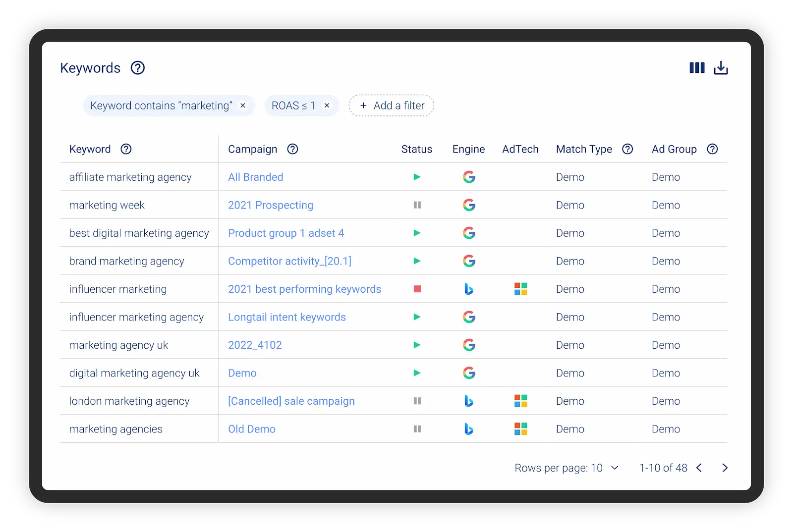Screen dimensions: 793x532
Task: Click red stopped status icon for influencer marketing
Action: pyautogui.click(x=417, y=289)
